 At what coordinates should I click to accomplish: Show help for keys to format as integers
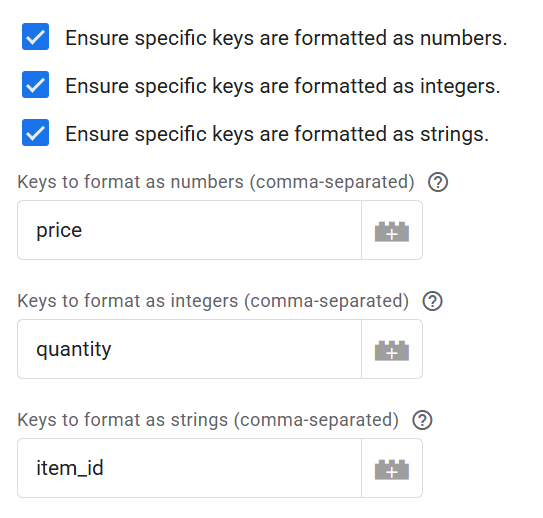coord(433,301)
